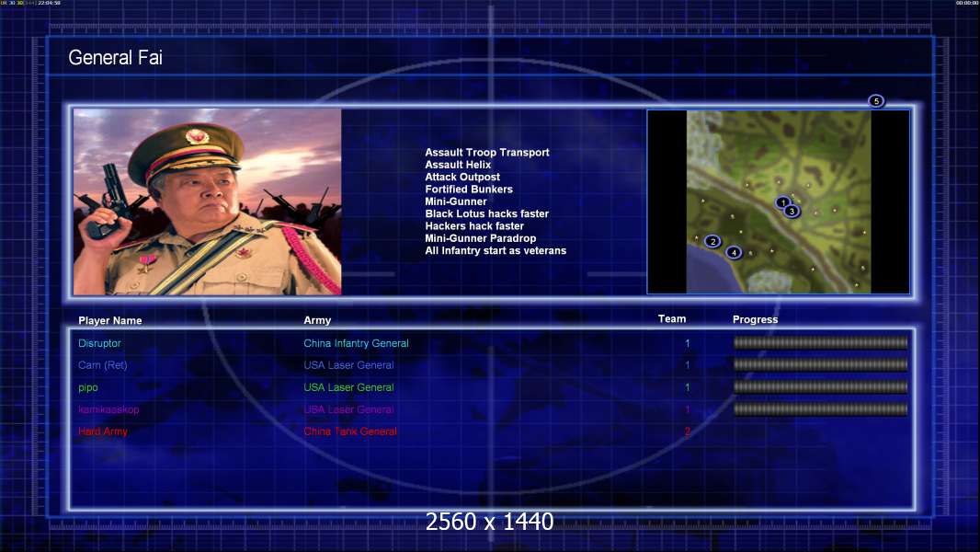Click start position marker 4 on the minimap

(x=734, y=253)
